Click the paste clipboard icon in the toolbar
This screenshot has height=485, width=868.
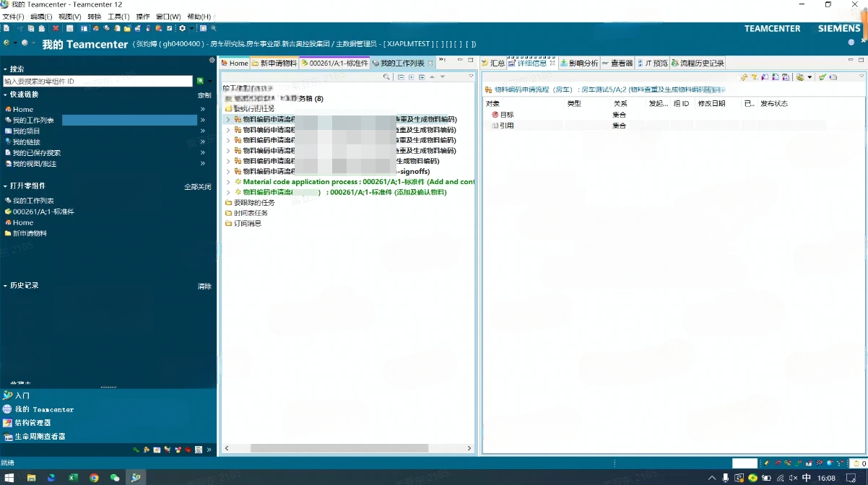click(42, 29)
